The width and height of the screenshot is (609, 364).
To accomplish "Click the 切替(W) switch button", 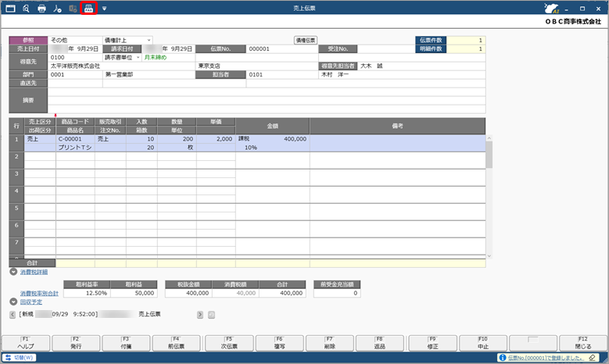I will [19, 358].
